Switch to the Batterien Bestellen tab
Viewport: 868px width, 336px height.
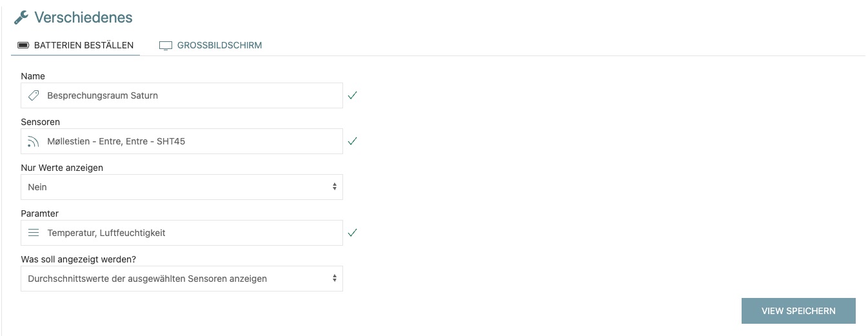coord(83,45)
